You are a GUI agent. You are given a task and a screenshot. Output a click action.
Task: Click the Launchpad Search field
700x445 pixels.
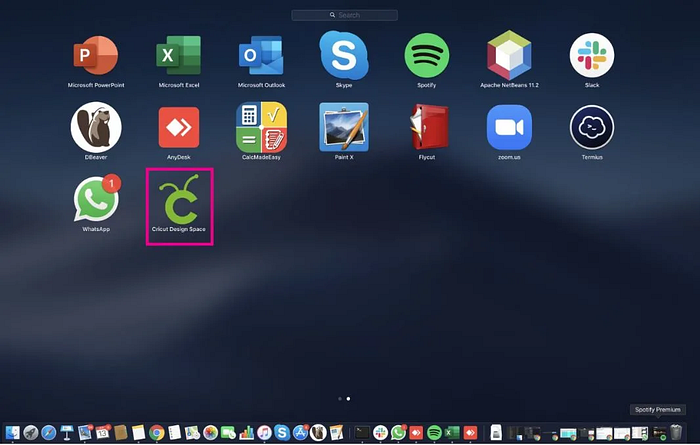coord(344,15)
